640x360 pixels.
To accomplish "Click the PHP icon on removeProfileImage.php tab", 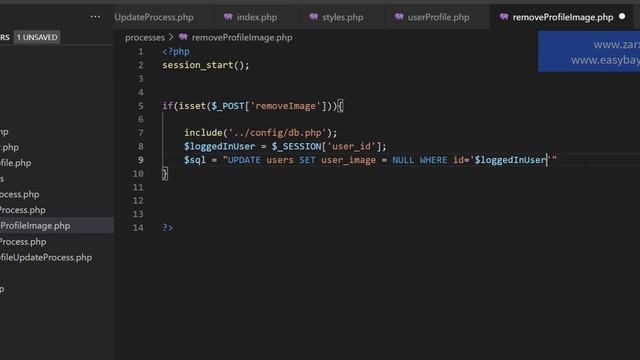I will tap(504, 17).
